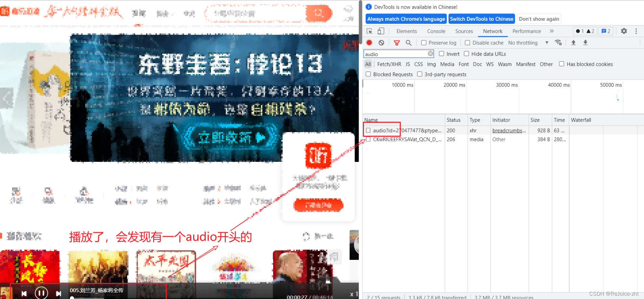Open the errors and warnings counter
Screen dimensions: 644x299
tap(585, 31)
